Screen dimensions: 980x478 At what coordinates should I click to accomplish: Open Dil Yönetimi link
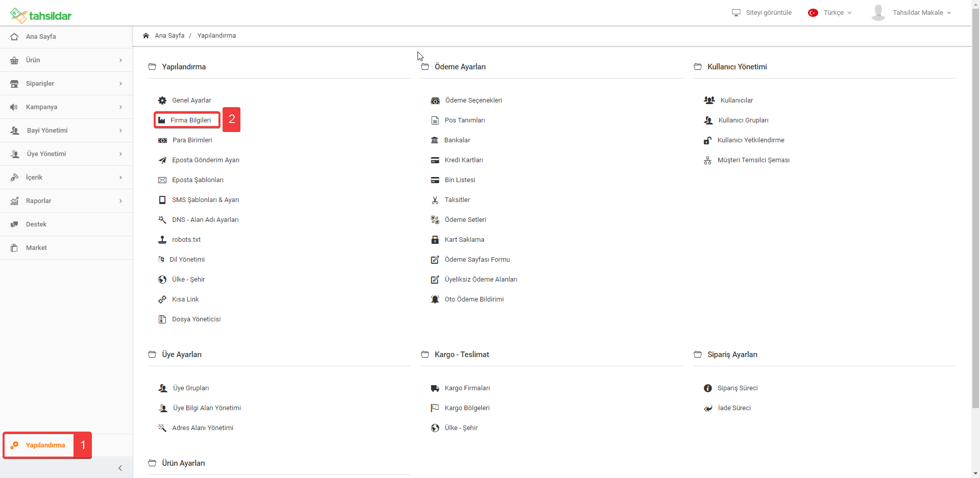[x=187, y=260]
